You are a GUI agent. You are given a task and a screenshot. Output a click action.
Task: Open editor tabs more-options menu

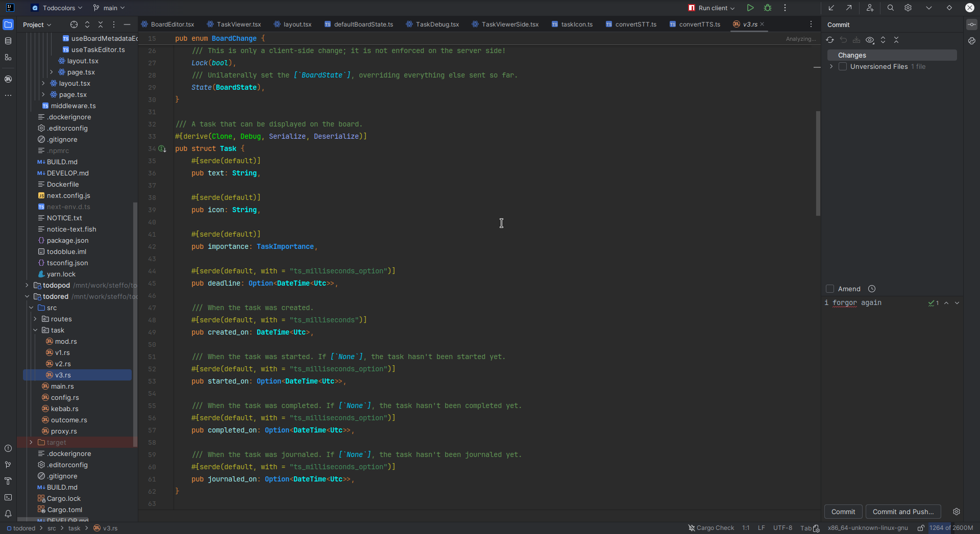811,24
